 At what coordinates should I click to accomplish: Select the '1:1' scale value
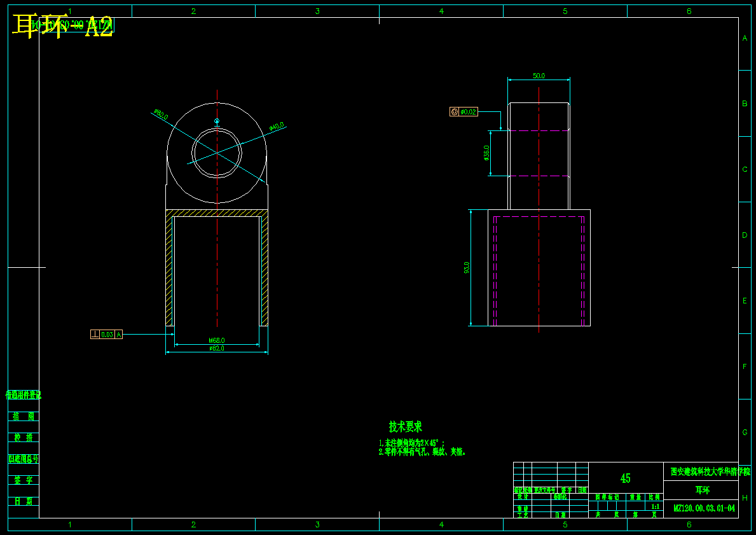656,506
